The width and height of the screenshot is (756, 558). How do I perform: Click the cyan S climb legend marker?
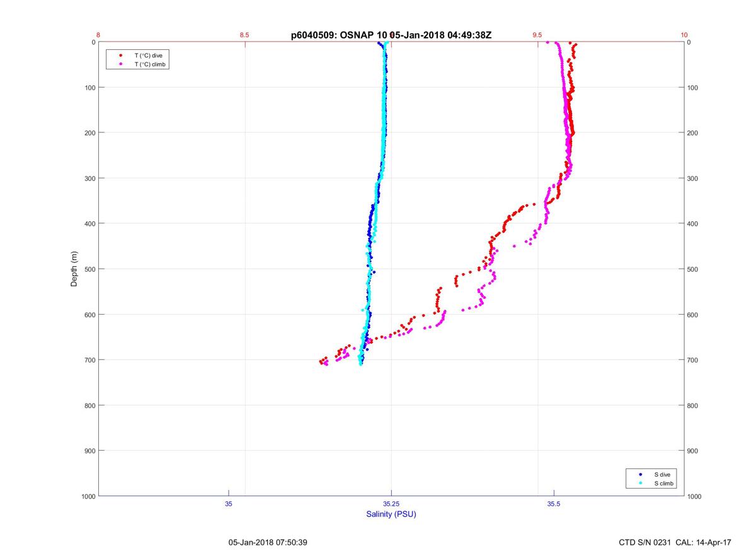click(x=640, y=484)
